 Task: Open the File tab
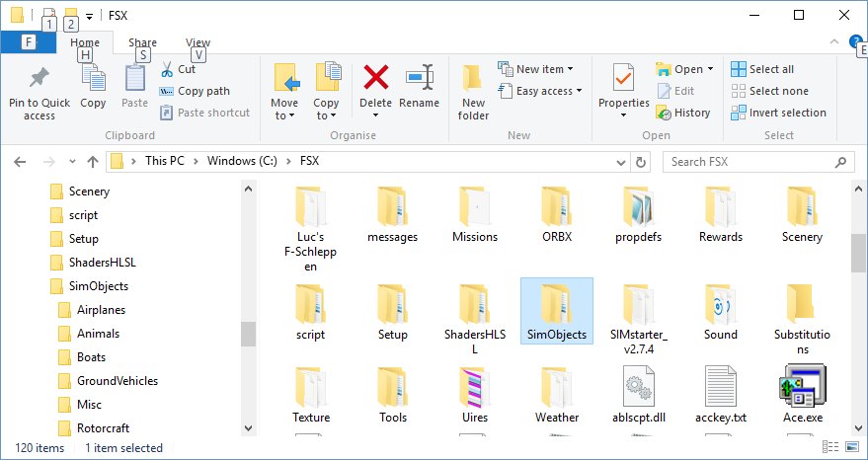tap(29, 42)
